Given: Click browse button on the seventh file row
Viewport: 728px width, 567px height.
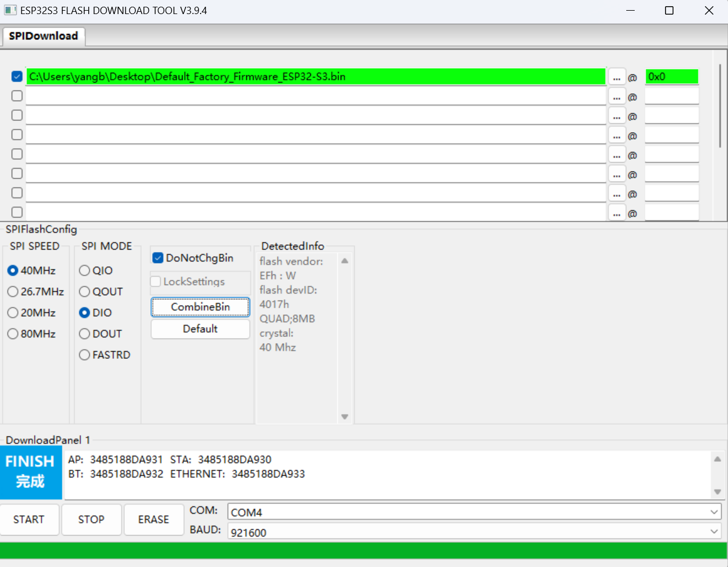Looking at the screenshot, I should (617, 193).
